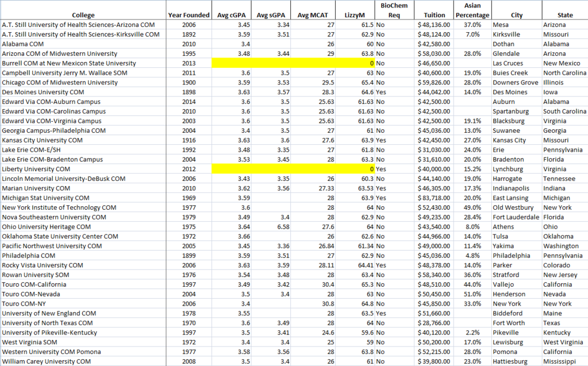
Task: Select the LizzyM column header
Action: [353, 15]
